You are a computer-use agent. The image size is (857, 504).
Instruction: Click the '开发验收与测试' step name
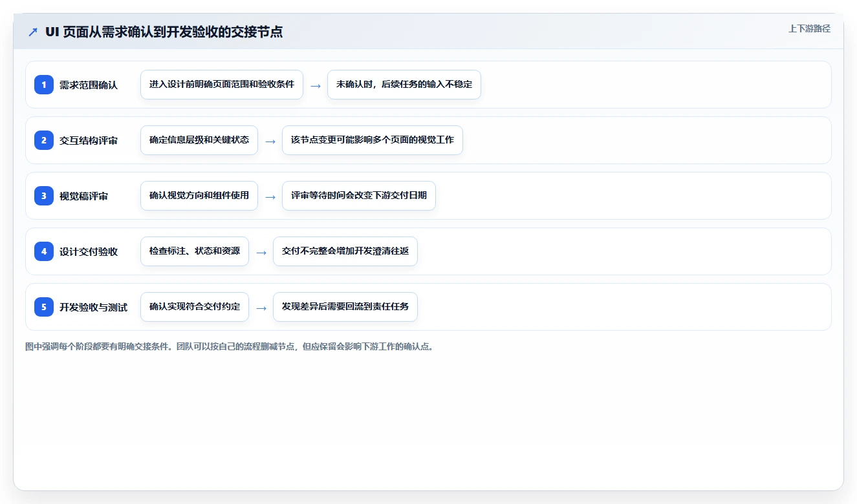click(x=93, y=307)
